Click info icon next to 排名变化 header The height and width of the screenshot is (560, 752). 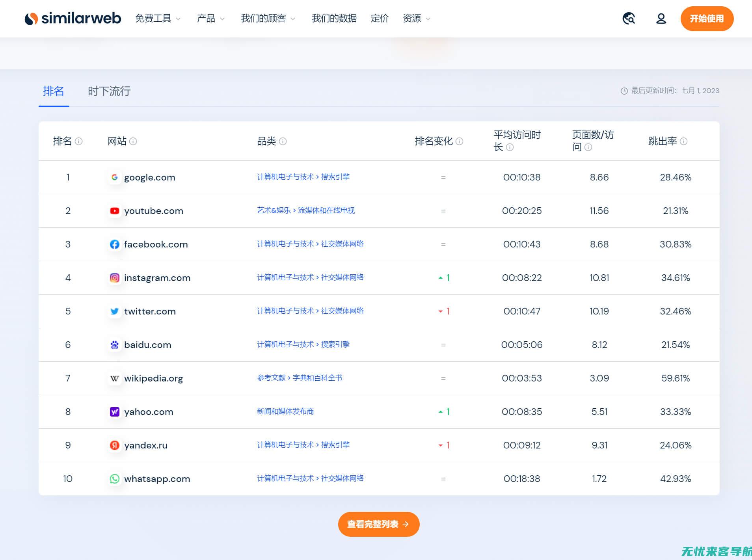(460, 141)
